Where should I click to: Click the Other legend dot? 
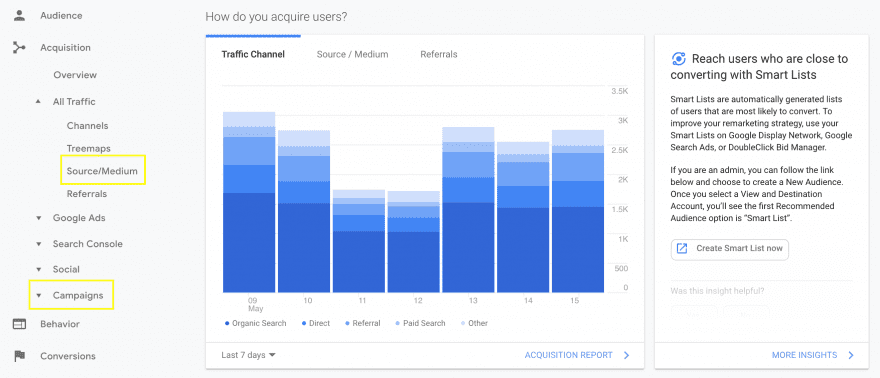click(463, 324)
